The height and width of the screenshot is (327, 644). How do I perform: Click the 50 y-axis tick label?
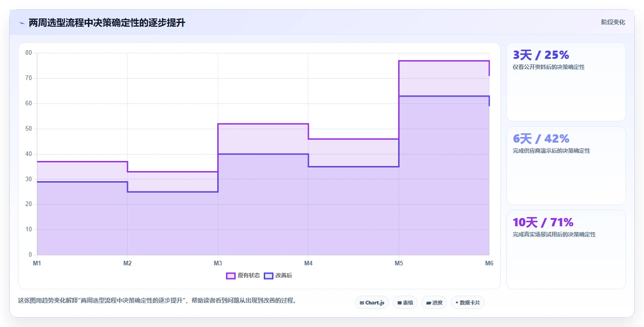tap(29, 129)
